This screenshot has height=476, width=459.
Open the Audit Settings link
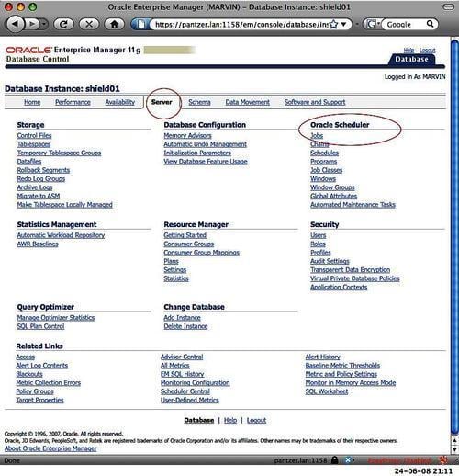(330, 261)
